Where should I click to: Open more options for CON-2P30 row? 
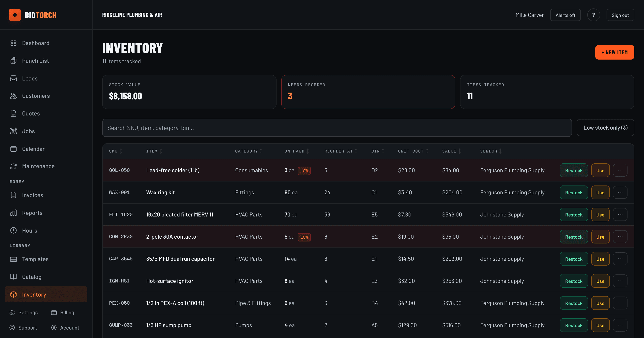(x=620, y=237)
